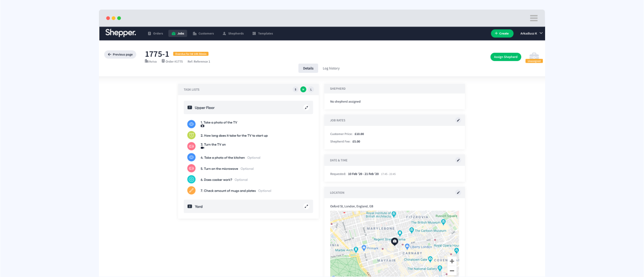Screen dimensions: 644x277
Task: Enable the L size option in Task Lists
Action: coord(311,89)
